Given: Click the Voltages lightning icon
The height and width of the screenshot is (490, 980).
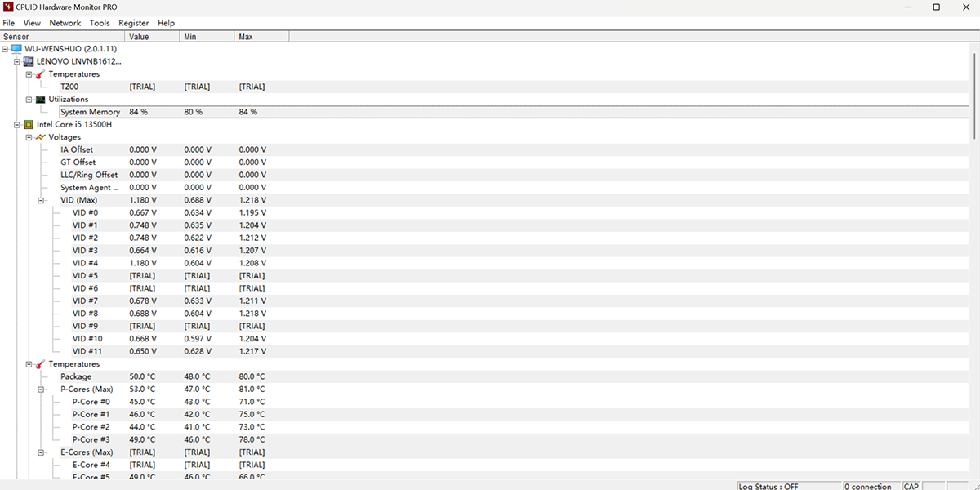Looking at the screenshot, I should [40, 137].
